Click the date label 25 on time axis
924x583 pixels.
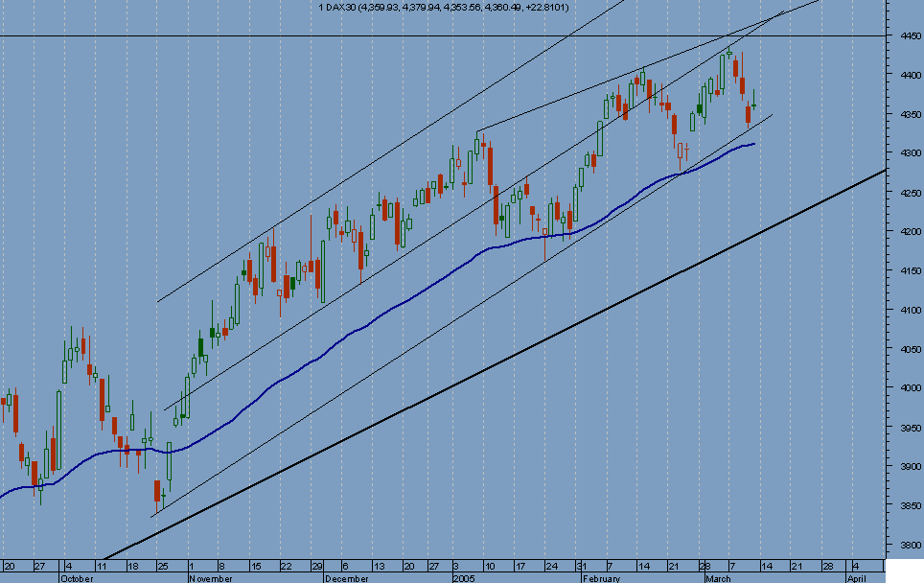(x=163, y=567)
